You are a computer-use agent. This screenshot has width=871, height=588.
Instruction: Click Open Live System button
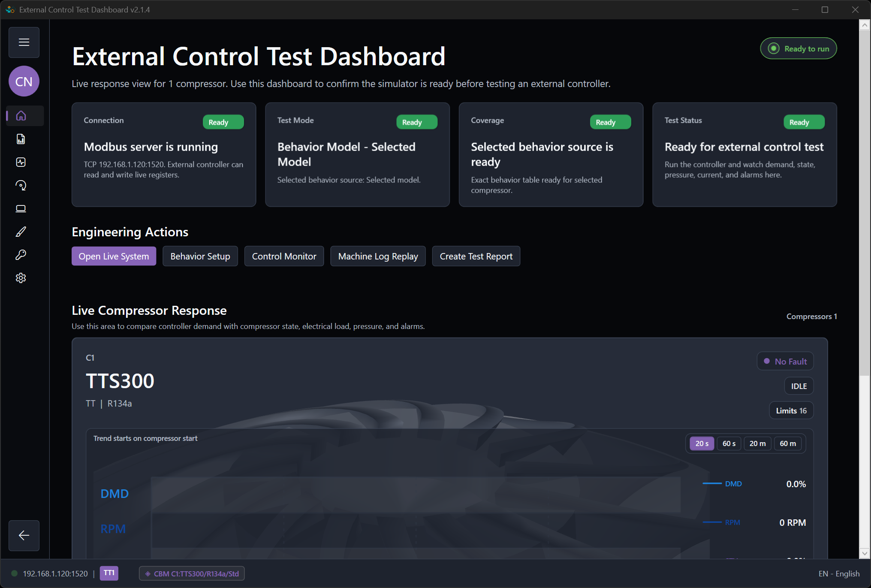pyautogui.click(x=114, y=256)
